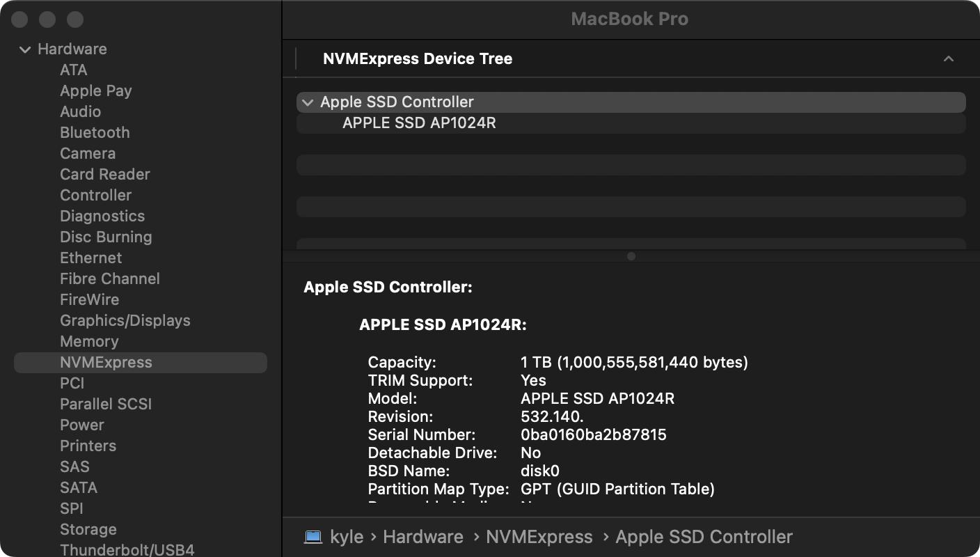
Task: Click the Detachable Drive: label
Action: 433,453
